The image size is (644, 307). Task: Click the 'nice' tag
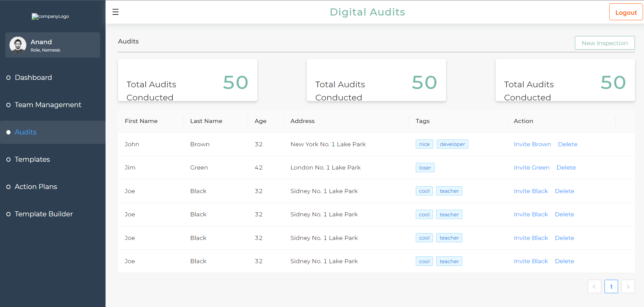point(425,144)
